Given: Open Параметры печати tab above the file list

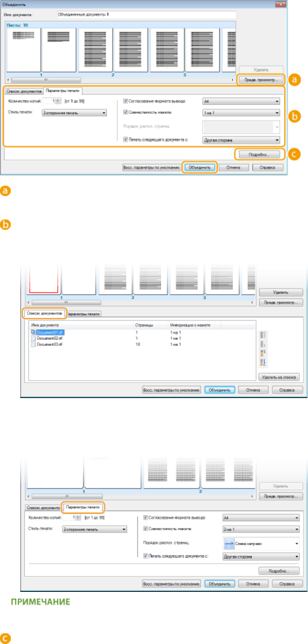Looking at the screenshot, I should [84, 313].
